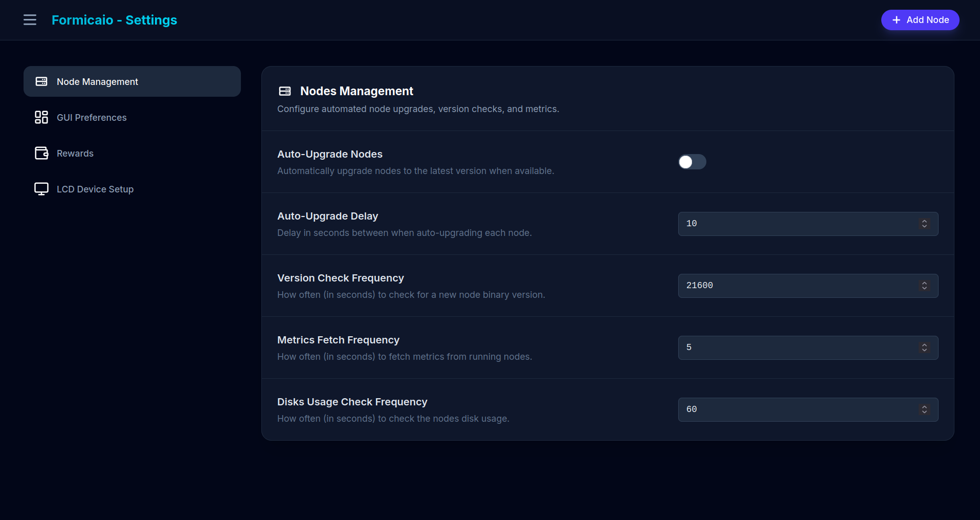This screenshot has width=980, height=520.
Task: Click the Disks Usage Check Frequency field
Action: click(x=808, y=409)
